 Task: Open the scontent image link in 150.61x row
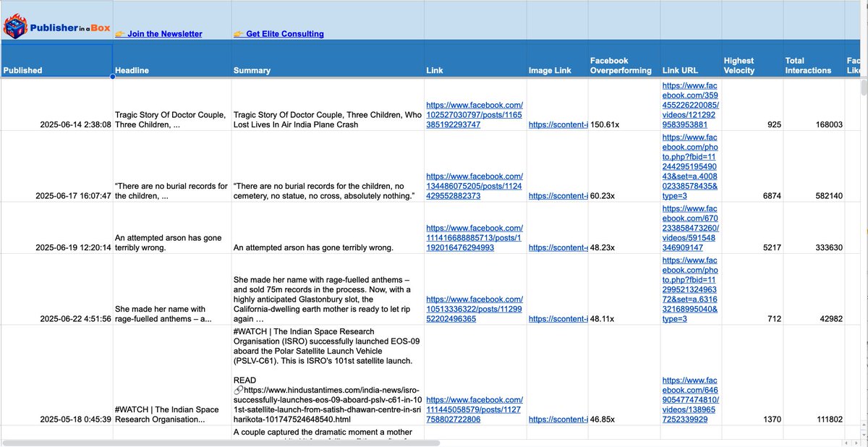pos(558,124)
